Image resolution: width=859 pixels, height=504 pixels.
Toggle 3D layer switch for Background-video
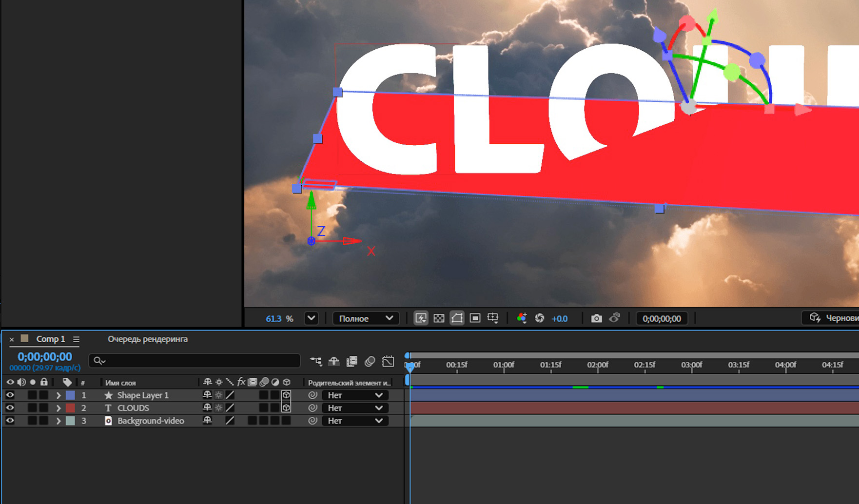(286, 421)
